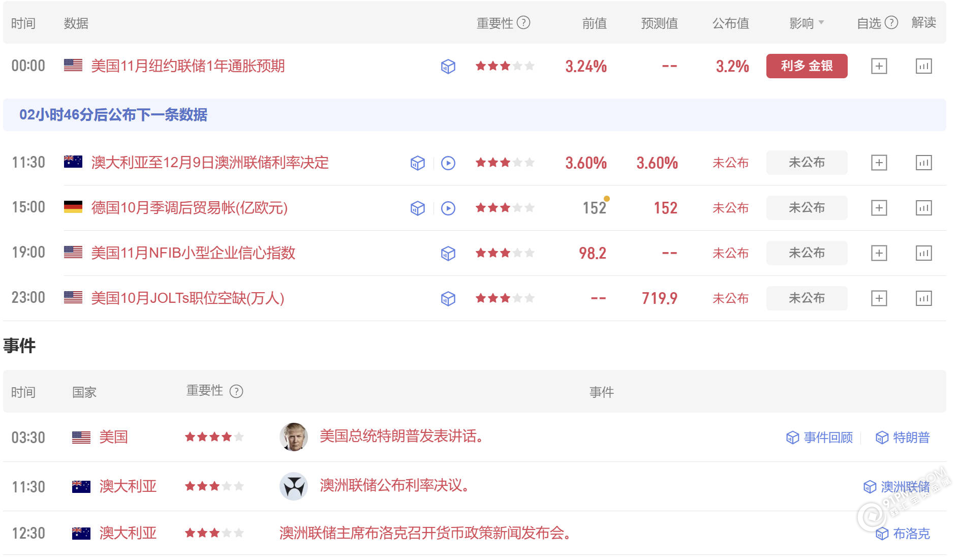The width and height of the screenshot is (960, 560).
Task: Click 重要性 help question mark icon
Action: tap(524, 22)
